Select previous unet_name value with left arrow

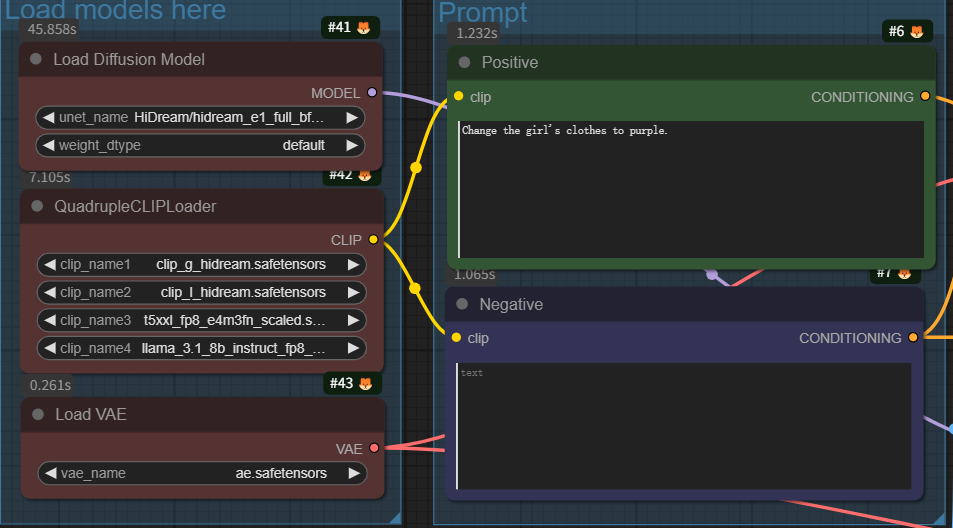[49, 117]
